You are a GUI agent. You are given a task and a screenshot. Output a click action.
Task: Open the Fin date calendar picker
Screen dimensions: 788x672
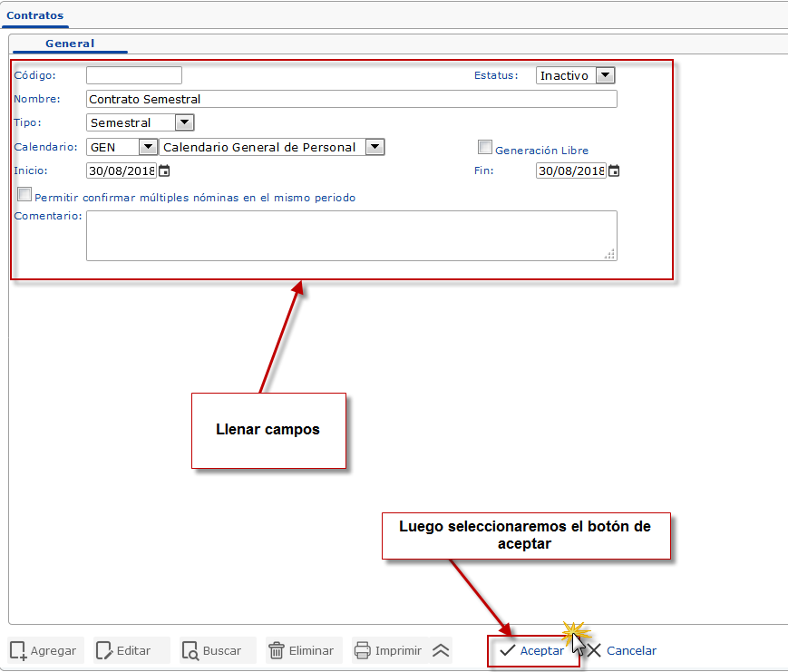point(614,170)
